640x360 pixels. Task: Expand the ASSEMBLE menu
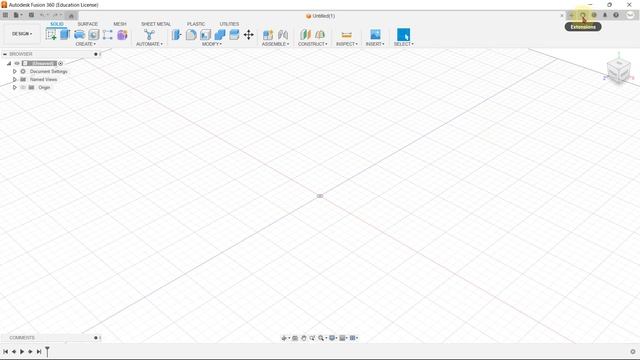click(x=276, y=44)
